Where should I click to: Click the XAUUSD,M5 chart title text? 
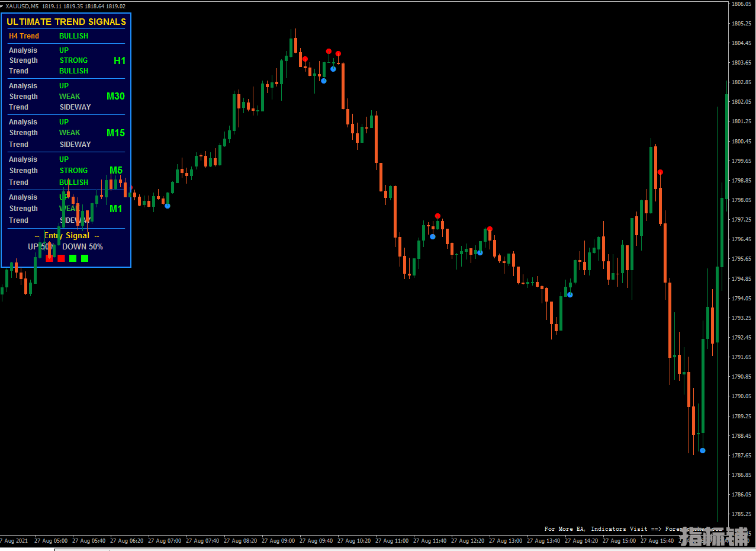(22, 7)
